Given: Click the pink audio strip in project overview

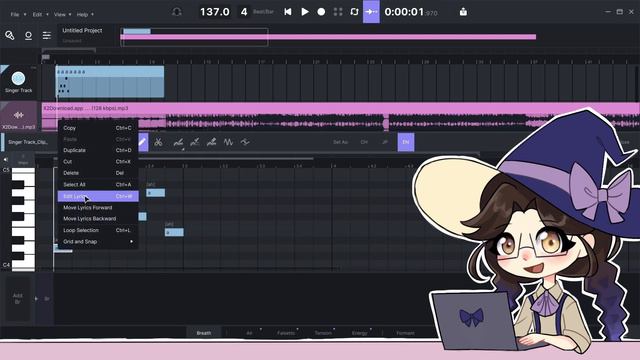Looking at the screenshot, I should (x=328, y=37).
